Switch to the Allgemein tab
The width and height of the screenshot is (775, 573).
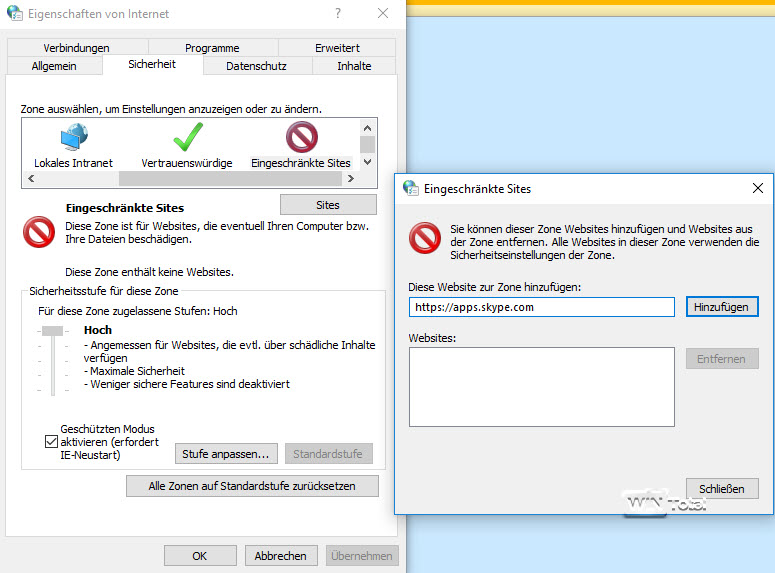[54, 66]
